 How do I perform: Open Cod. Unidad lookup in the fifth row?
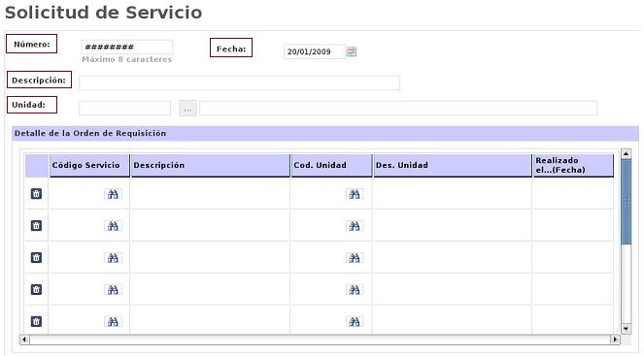coord(355,322)
